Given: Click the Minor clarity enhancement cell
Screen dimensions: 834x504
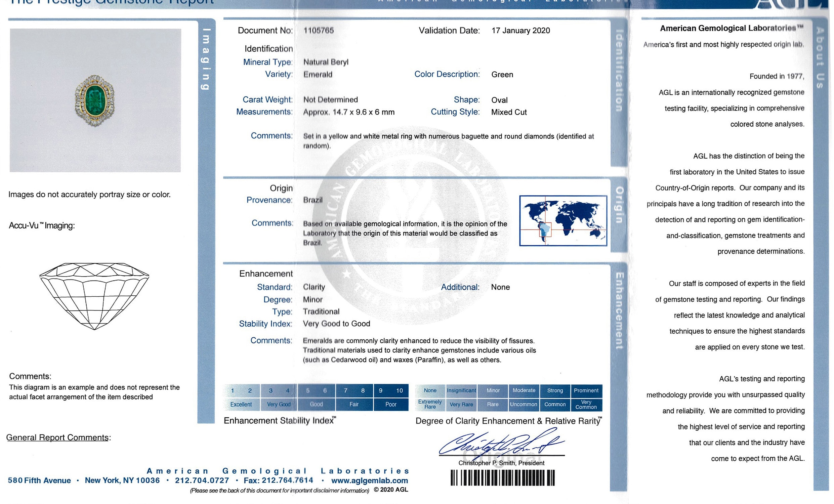Looking at the screenshot, I should click(493, 390).
